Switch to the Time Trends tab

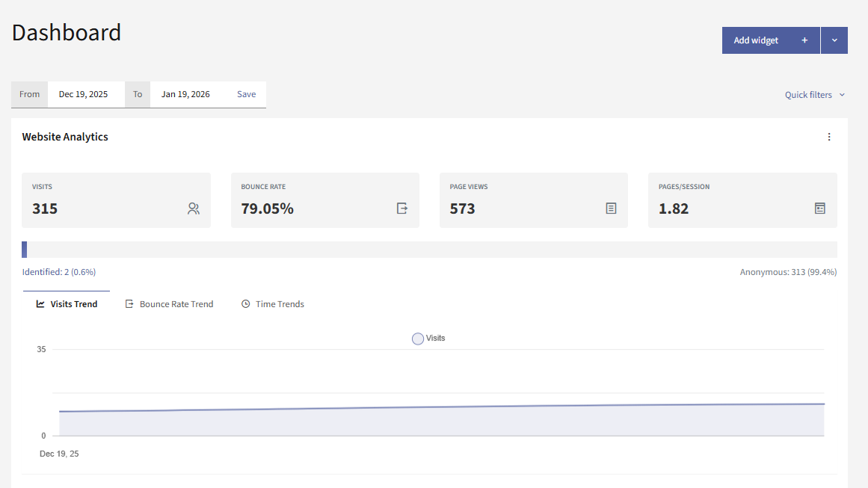pos(280,303)
